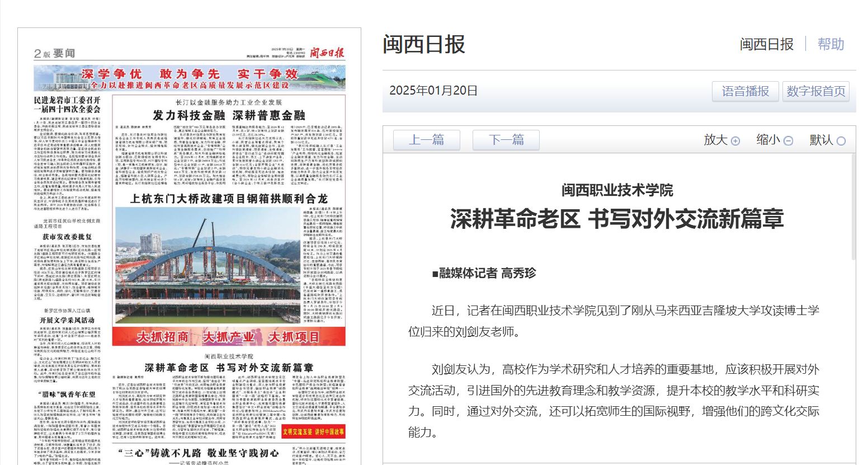Open the Help (帮助) link

pyautogui.click(x=831, y=44)
